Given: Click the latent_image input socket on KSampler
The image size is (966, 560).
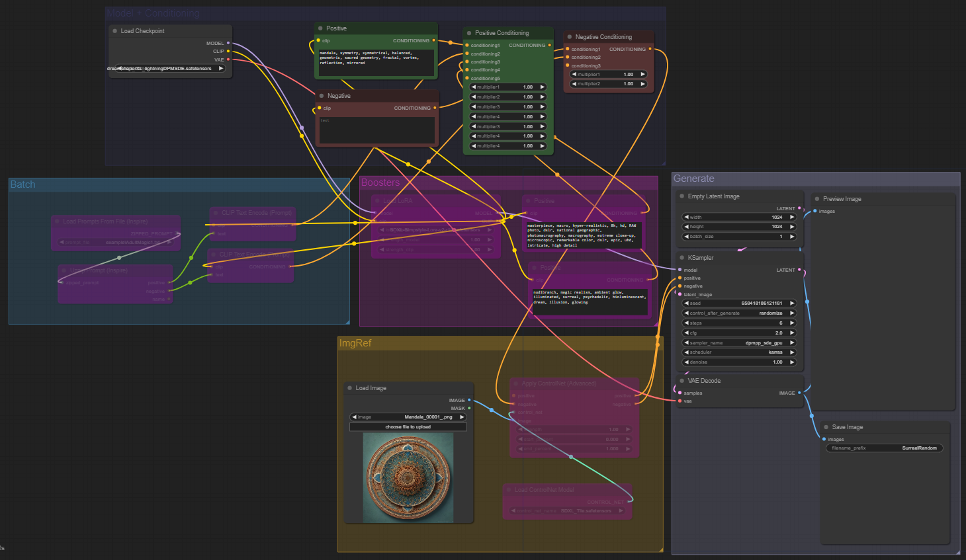Looking at the screenshot, I should pyautogui.click(x=680, y=294).
